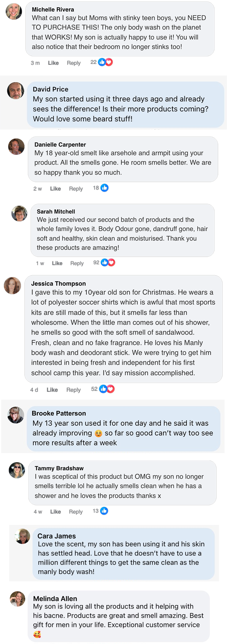Reply to Michelle Rivera's comment
The image size is (227, 644).
[x=74, y=63]
